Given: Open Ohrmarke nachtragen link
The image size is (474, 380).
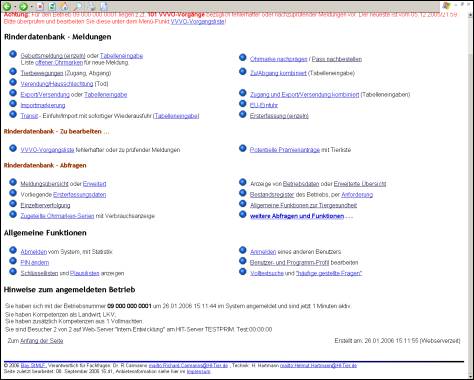Looking at the screenshot, I should 279,59.
